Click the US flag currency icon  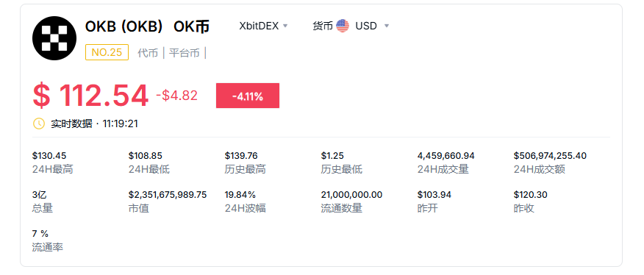click(342, 26)
